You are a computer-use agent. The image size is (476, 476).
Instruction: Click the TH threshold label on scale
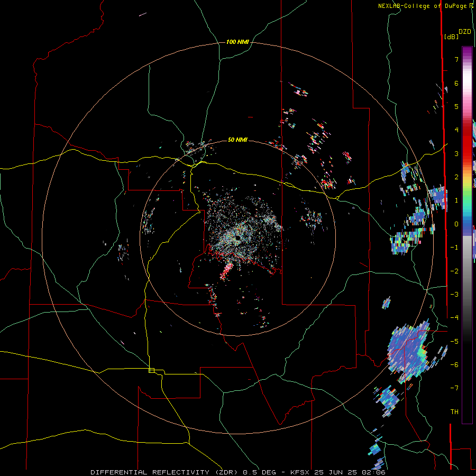454,412
